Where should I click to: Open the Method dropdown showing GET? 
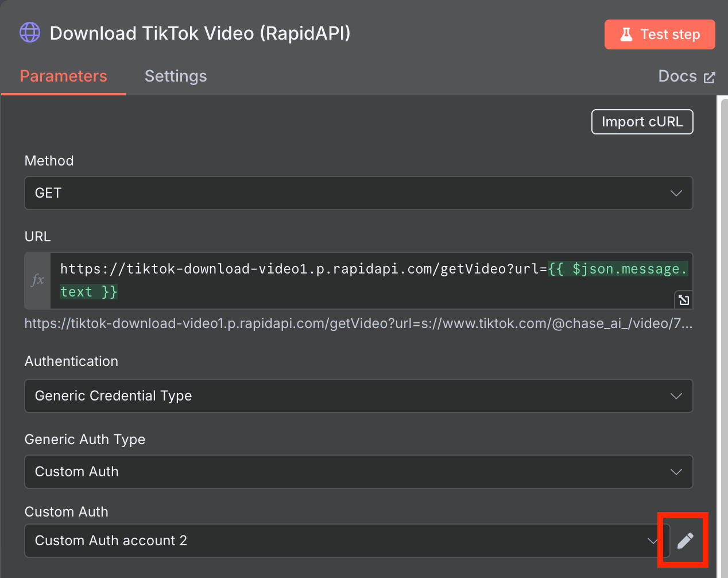tap(359, 193)
